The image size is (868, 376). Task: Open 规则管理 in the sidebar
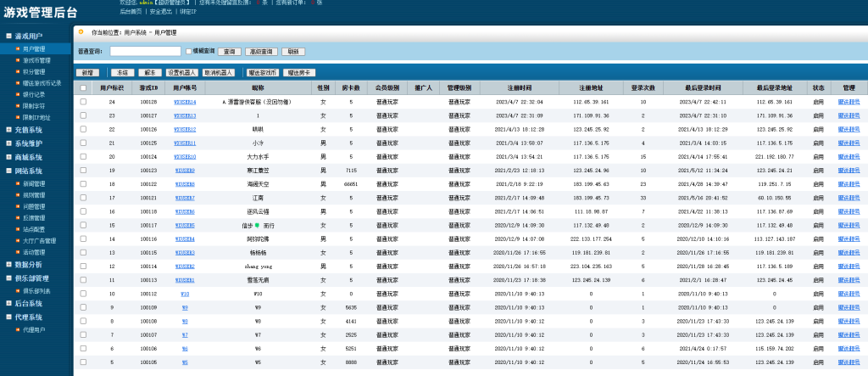point(34,195)
